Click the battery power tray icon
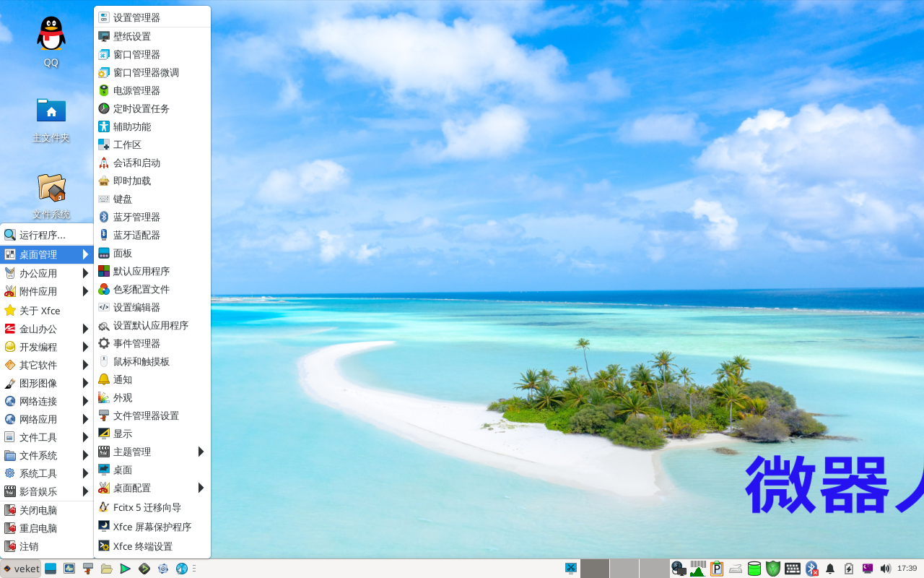Screen dimensions: 924x578 pos(849,569)
